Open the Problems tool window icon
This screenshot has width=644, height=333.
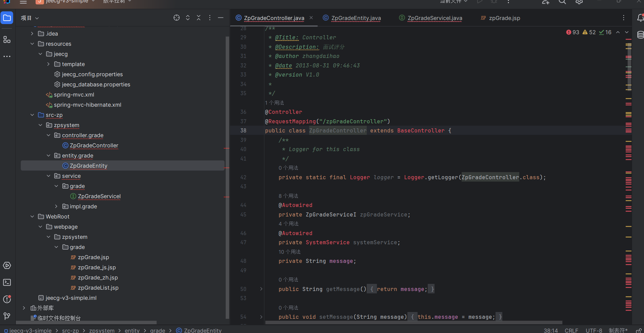tap(7, 299)
